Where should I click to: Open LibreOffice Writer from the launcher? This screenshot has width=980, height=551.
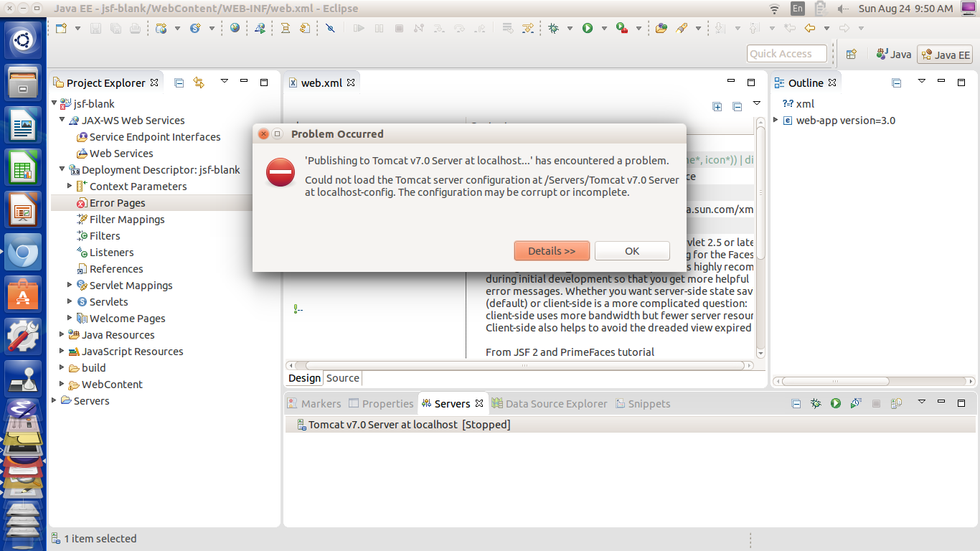click(x=23, y=125)
